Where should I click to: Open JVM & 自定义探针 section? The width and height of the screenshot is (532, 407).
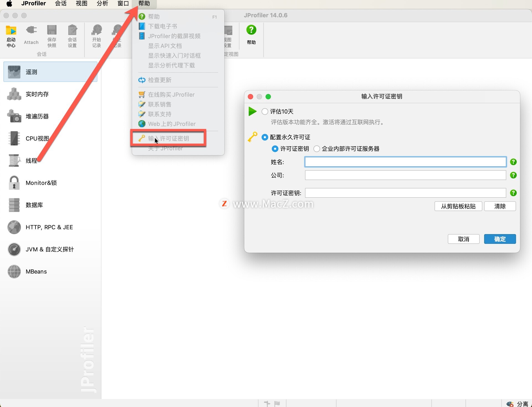(50, 249)
